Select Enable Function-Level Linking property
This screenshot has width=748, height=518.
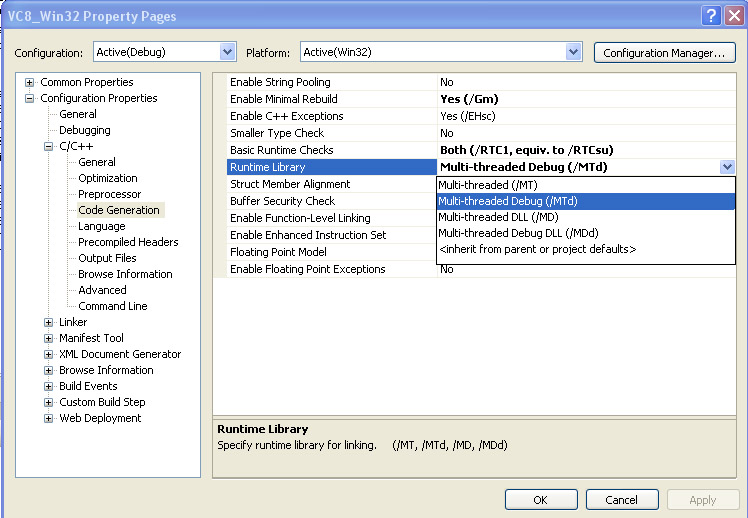click(x=332, y=218)
